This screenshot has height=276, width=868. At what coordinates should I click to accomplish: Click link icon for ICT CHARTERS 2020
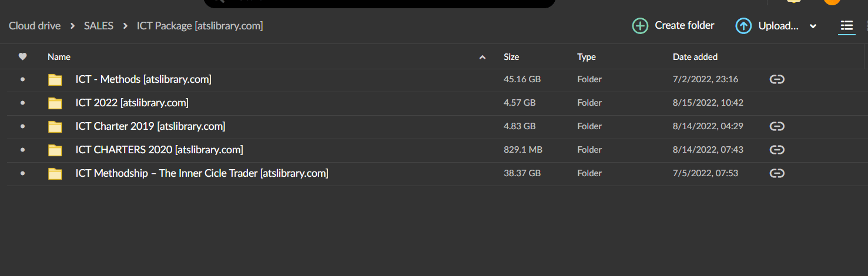coord(777,150)
